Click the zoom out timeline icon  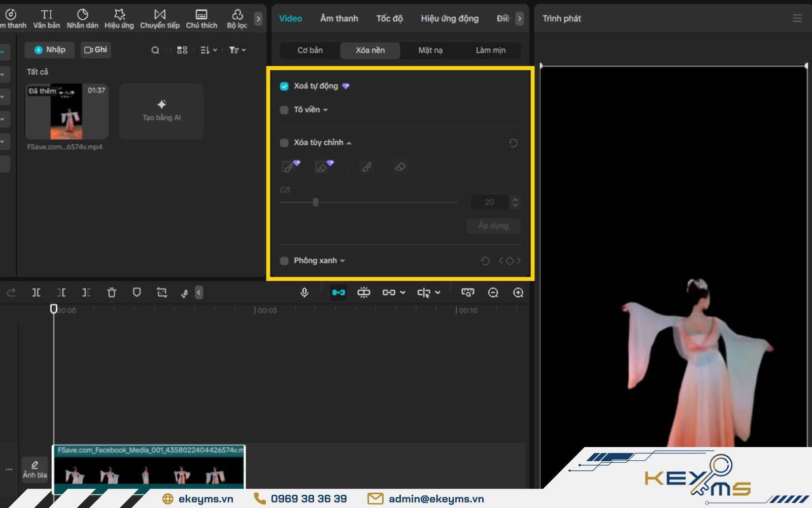(493, 293)
